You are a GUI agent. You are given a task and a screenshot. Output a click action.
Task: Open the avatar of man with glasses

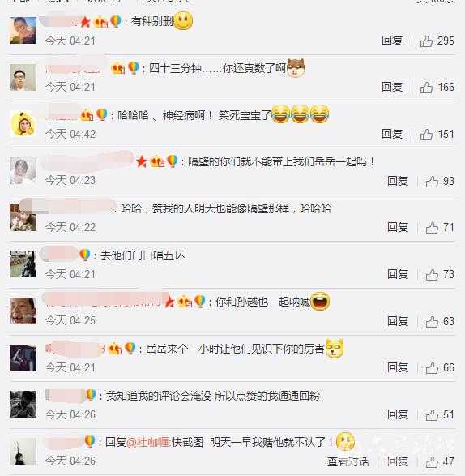(x=23, y=77)
